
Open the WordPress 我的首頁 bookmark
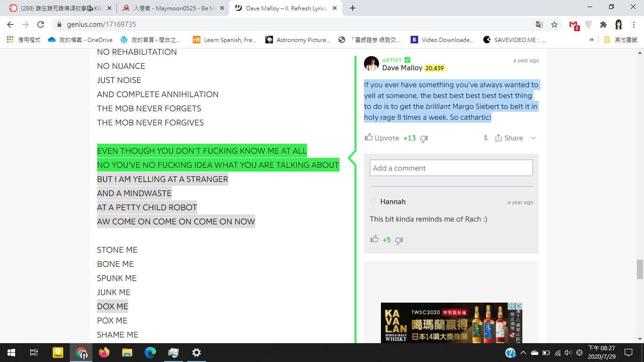tap(150, 40)
